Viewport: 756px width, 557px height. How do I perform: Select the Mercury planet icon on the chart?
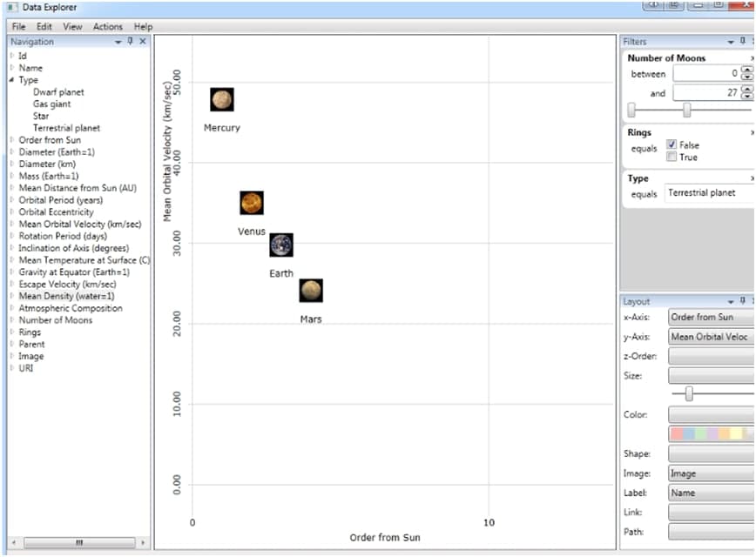[220, 99]
